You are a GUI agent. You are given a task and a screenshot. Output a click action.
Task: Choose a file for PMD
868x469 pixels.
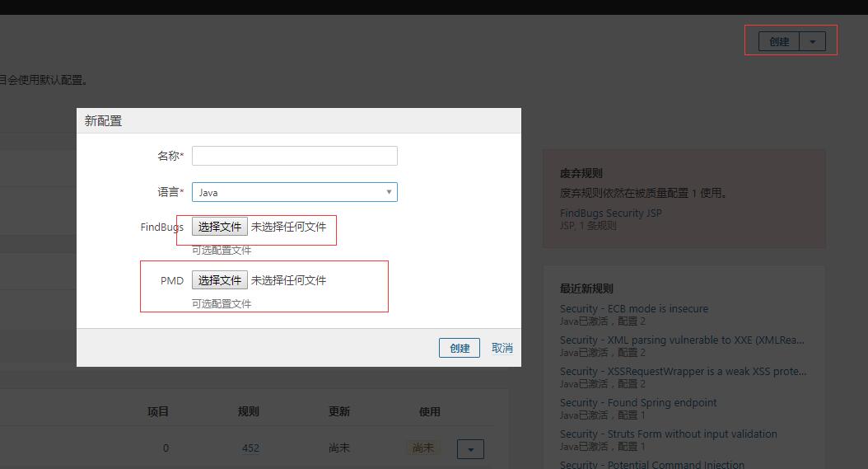click(220, 280)
